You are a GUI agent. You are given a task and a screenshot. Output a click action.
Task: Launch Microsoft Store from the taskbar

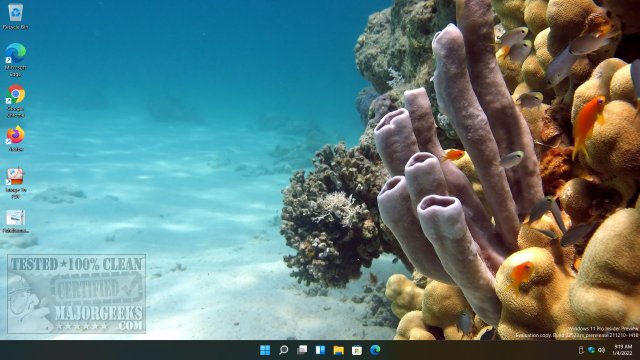[357, 350]
